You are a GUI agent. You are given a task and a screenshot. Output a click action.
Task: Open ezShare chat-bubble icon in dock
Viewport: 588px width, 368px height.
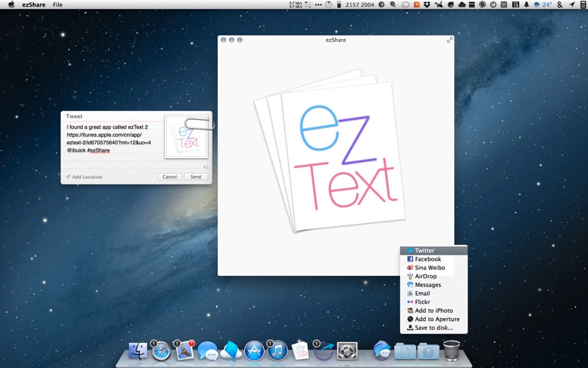point(381,351)
